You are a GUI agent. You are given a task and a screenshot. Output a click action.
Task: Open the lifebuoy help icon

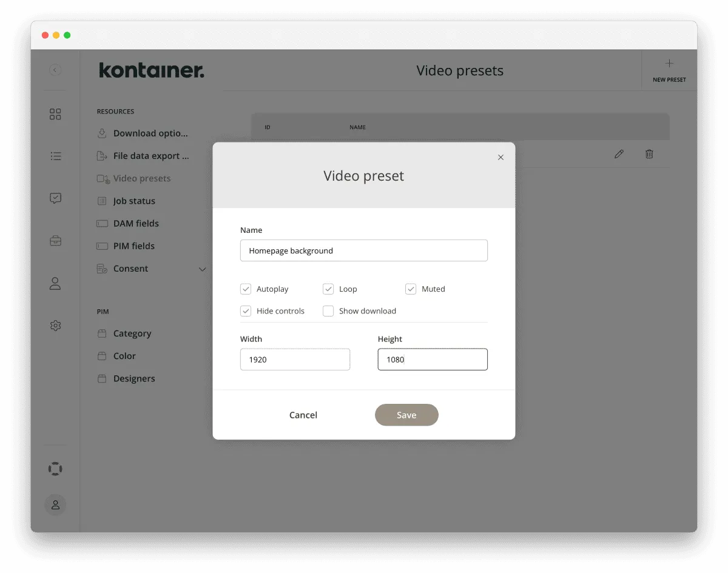pos(55,469)
